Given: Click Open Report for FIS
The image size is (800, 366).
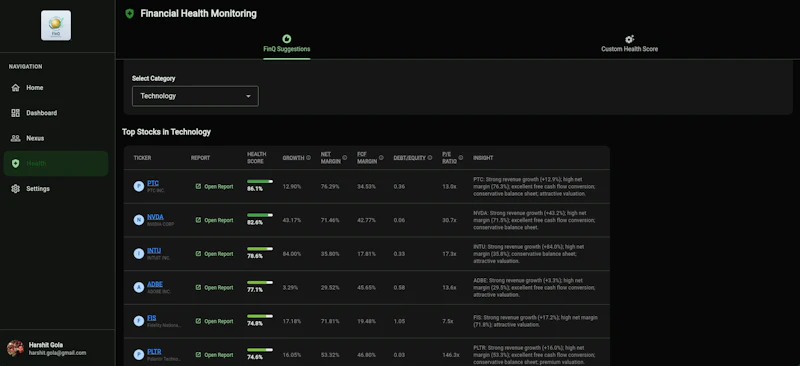Looking at the screenshot, I should pos(214,322).
